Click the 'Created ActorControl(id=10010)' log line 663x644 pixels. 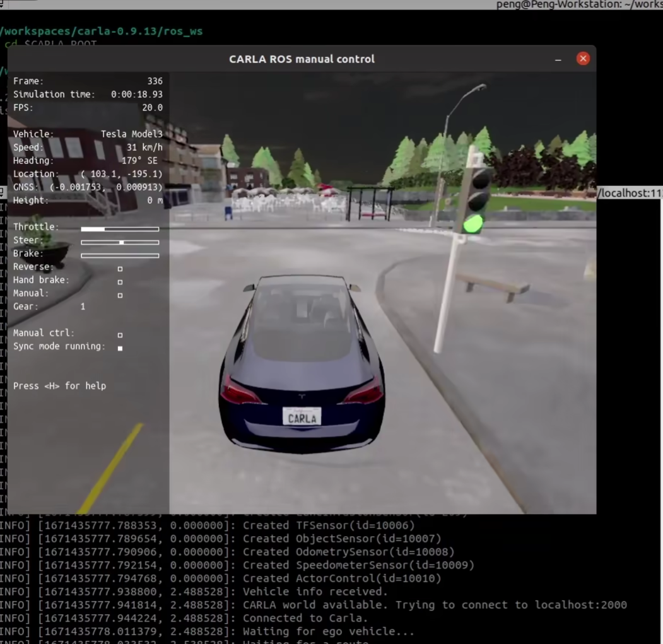coord(220,578)
